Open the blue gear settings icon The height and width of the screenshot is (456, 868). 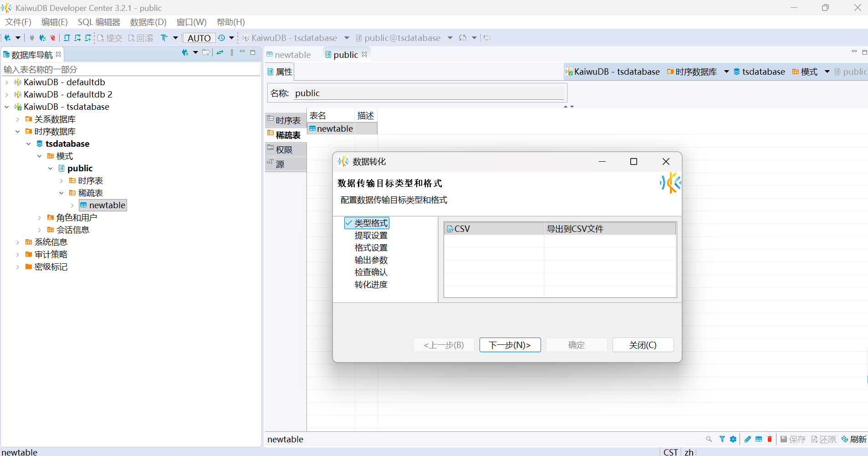pos(733,439)
